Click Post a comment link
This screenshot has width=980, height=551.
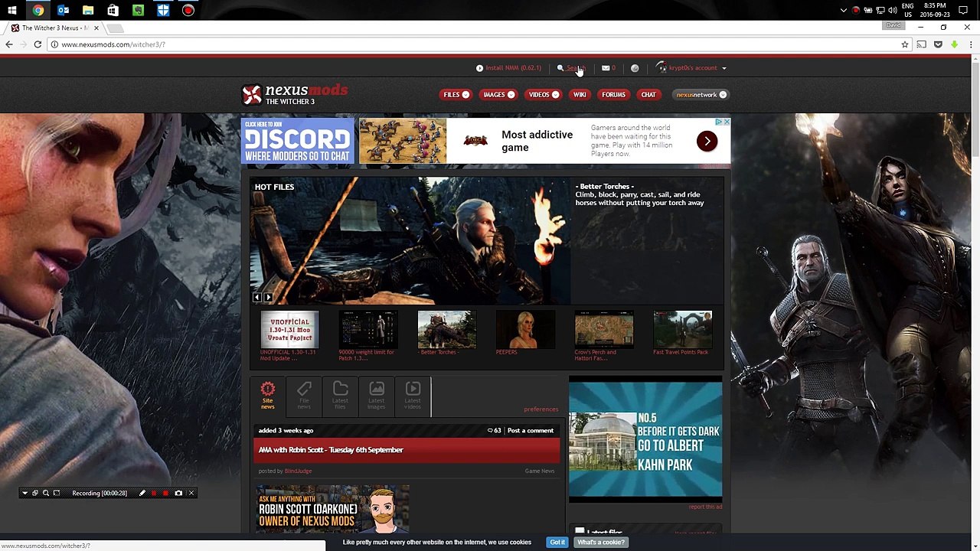(x=530, y=431)
